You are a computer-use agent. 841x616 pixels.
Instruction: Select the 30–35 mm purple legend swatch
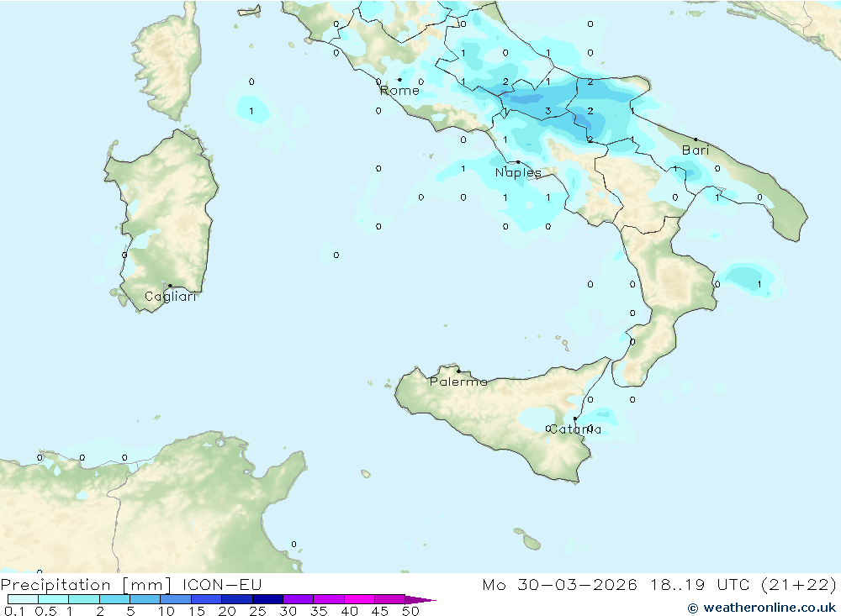[x=299, y=599]
